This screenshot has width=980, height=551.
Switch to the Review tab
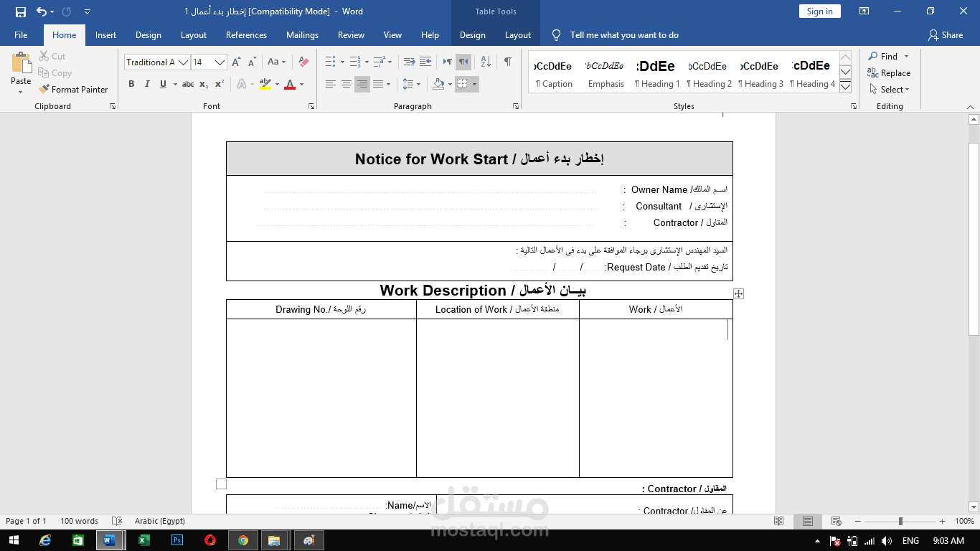[351, 35]
